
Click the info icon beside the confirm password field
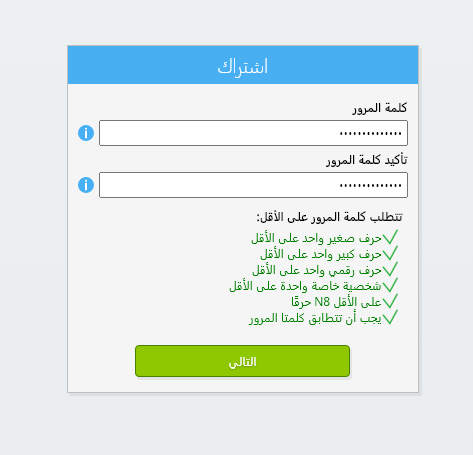[x=86, y=185]
